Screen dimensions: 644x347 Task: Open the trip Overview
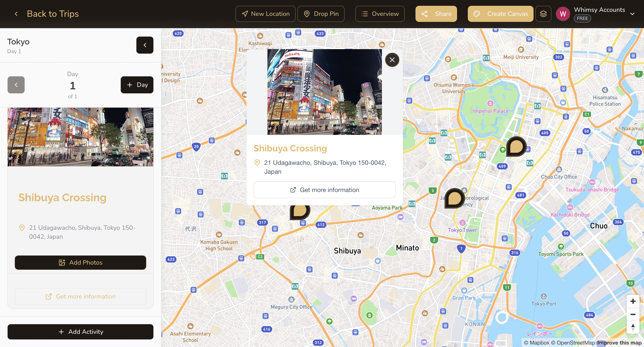click(x=380, y=14)
